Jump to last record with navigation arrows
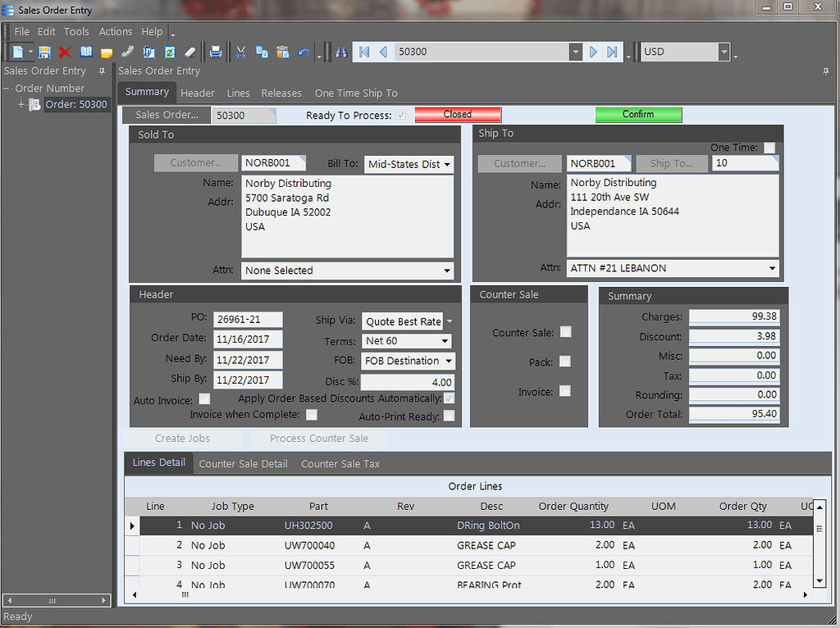Image resolution: width=840 pixels, height=628 pixels. (612, 51)
